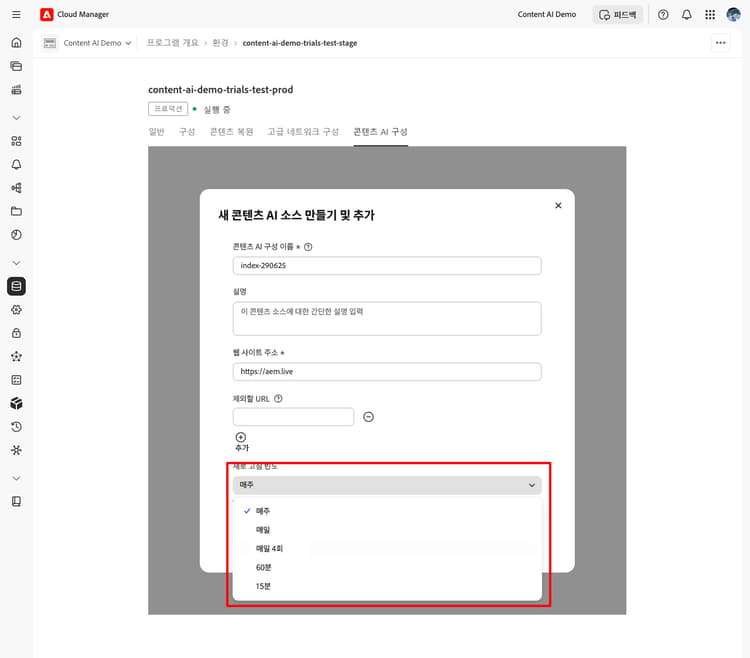Open the sidebar bell notifications icon
The height and width of the screenshot is (658, 750).
click(x=16, y=164)
